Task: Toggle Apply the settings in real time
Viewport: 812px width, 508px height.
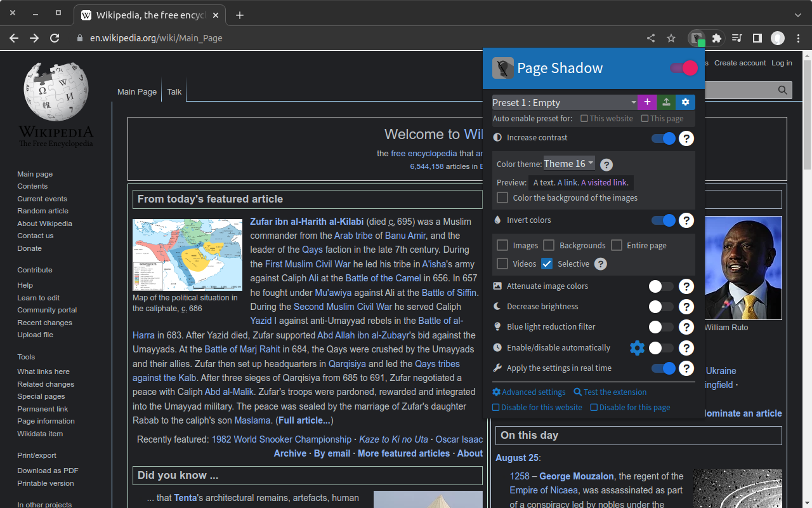Action: [664, 368]
